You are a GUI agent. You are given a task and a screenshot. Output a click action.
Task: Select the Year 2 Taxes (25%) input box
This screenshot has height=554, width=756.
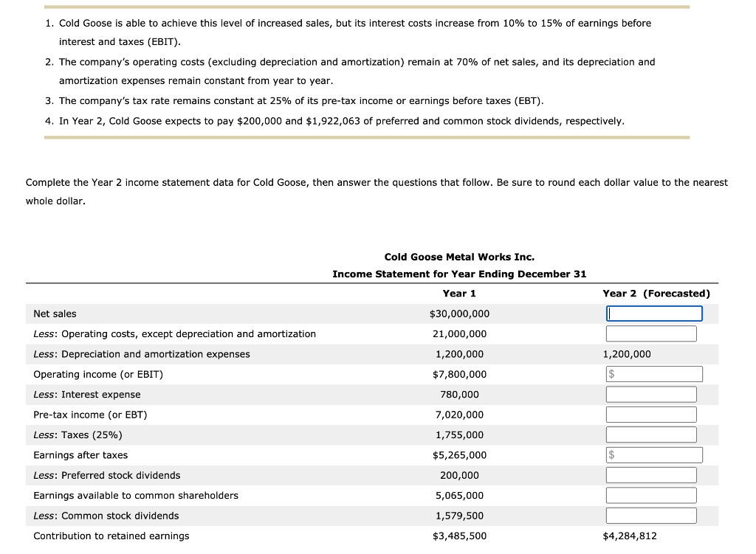pos(651,435)
